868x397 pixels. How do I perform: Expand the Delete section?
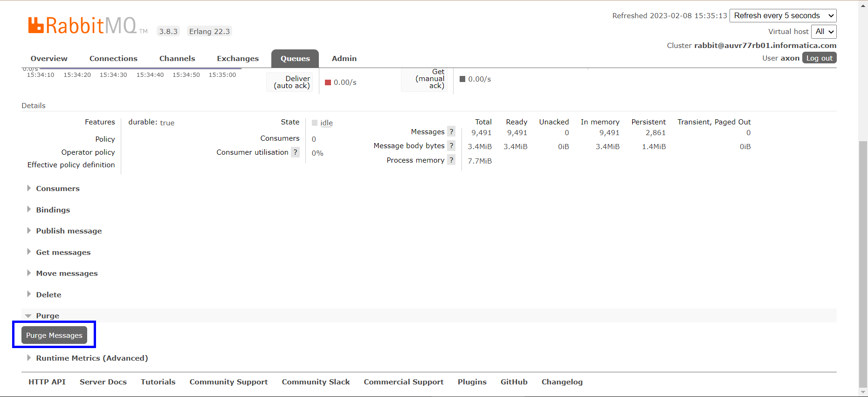click(48, 294)
